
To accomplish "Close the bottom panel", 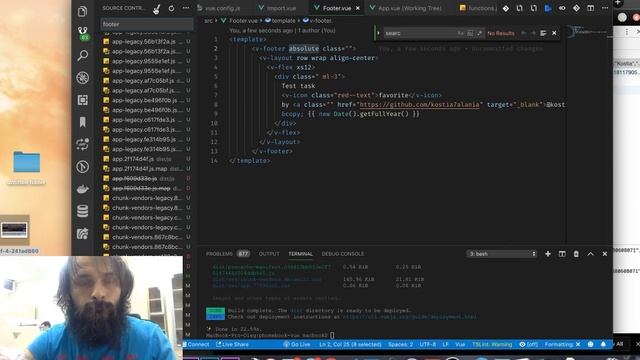I will (605, 254).
